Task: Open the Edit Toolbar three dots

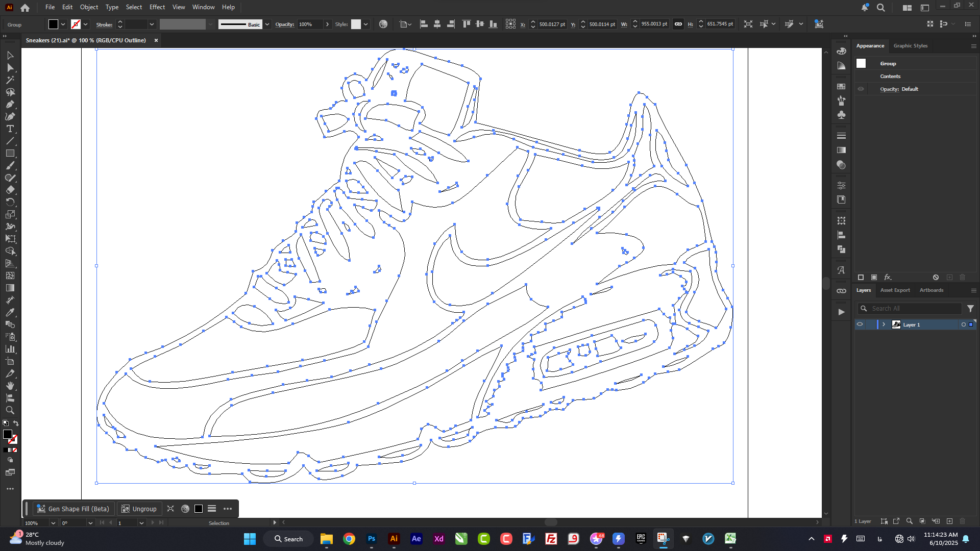Action: pyautogui.click(x=10, y=489)
